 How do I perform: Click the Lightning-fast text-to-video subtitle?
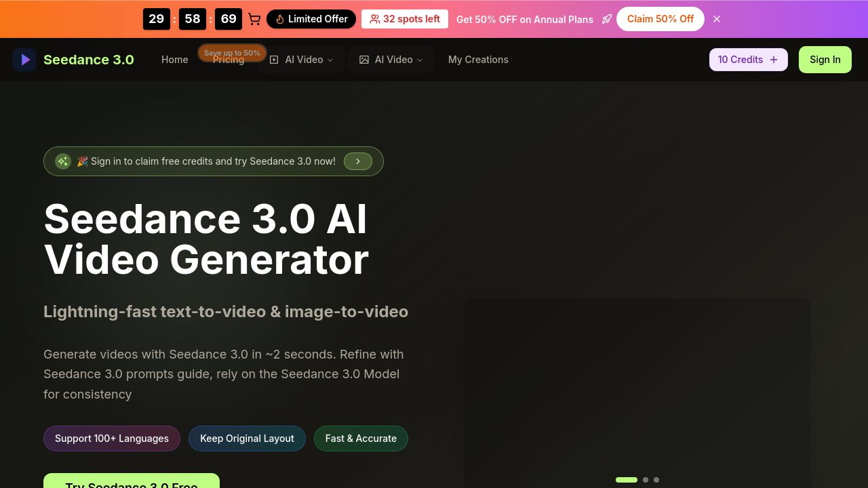click(226, 312)
